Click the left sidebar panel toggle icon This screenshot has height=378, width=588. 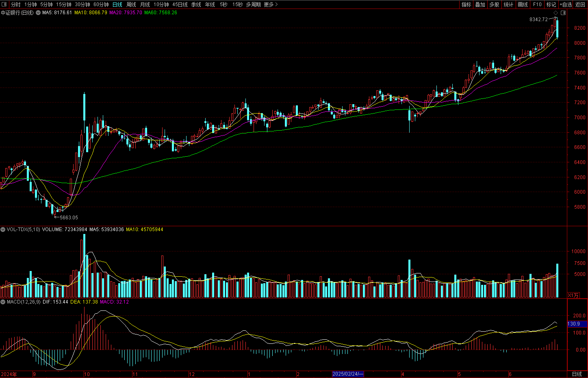(4, 4)
